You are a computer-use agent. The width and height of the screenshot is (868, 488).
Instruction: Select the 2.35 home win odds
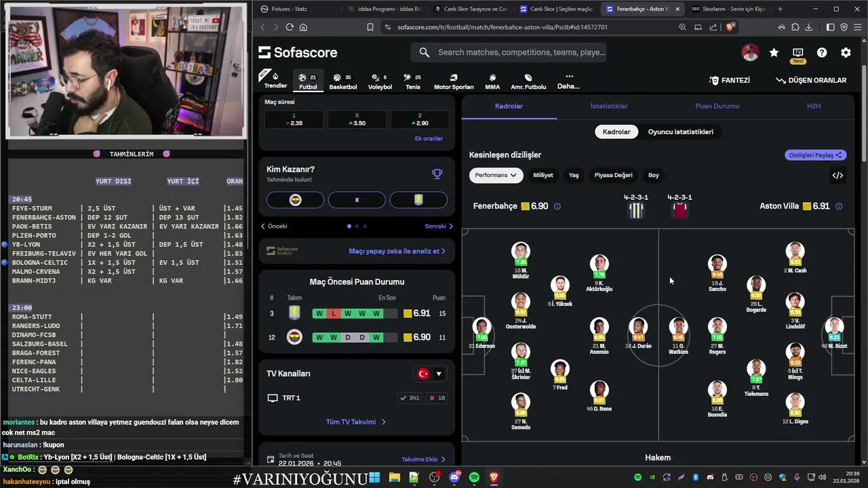[x=294, y=119]
